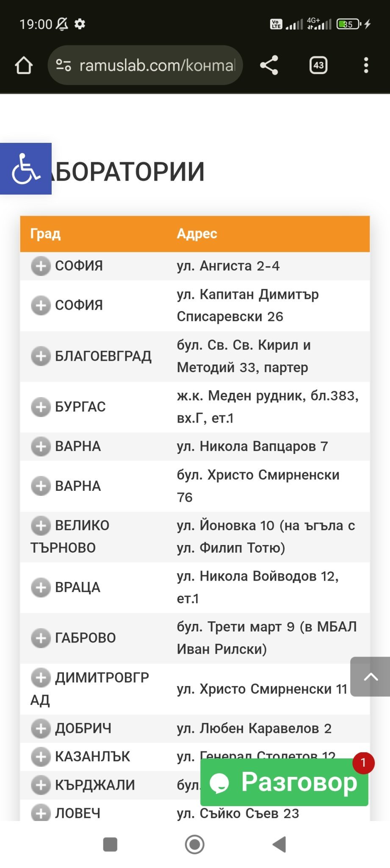This screenshot has height=868, width=390.
Task: Open the accessibility wheelchair widget
Action: [26, 169]
